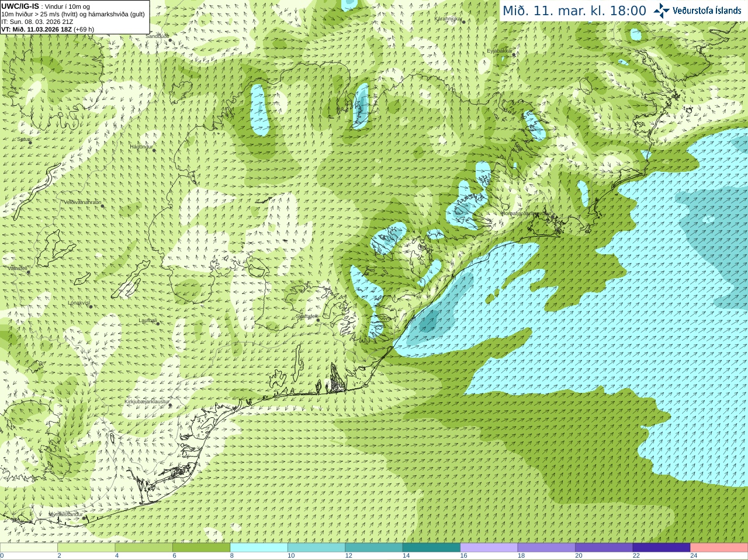Click the date title Mið. 11. mar. kl. 18:00

point(574,11)
